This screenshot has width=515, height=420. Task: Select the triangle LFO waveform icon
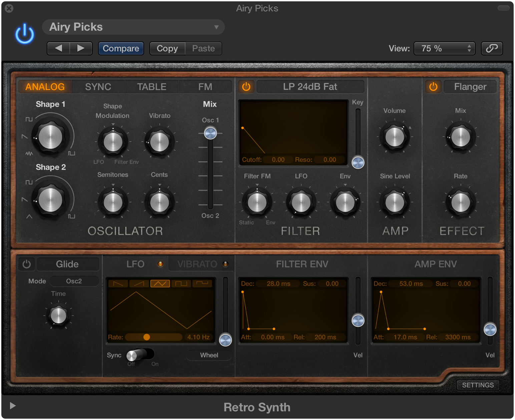click(160, 283)
